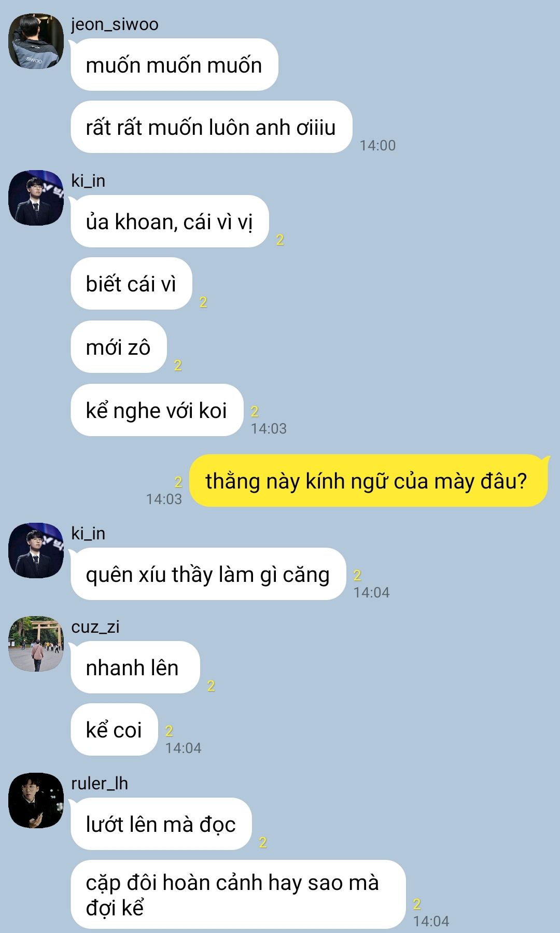Tap ki_in's first profile picture
This screenshot has height=933, width=560.
pyautogui.click(x=36, y=198)
